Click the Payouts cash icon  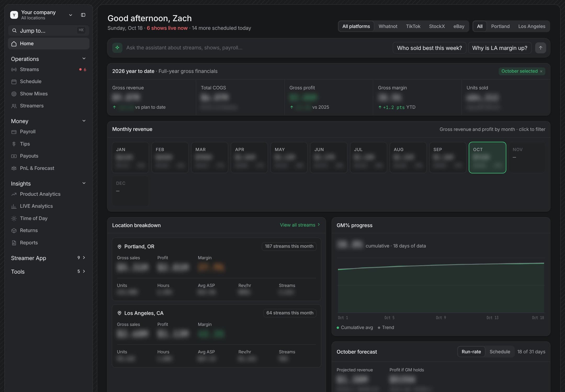coord(14,156)
